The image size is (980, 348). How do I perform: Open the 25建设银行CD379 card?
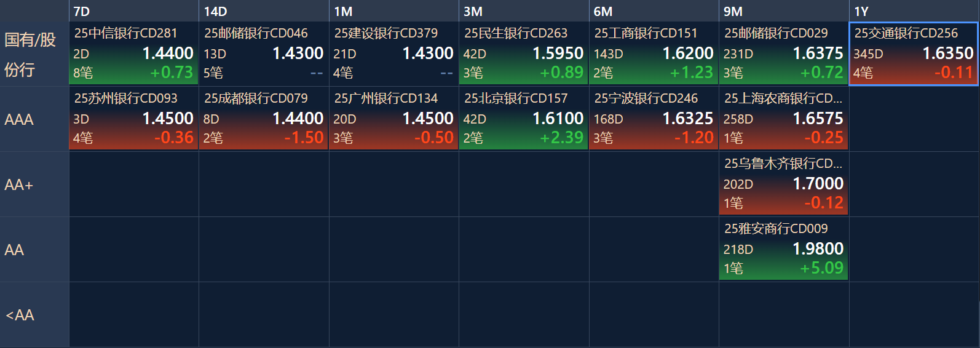click(393, 54)
